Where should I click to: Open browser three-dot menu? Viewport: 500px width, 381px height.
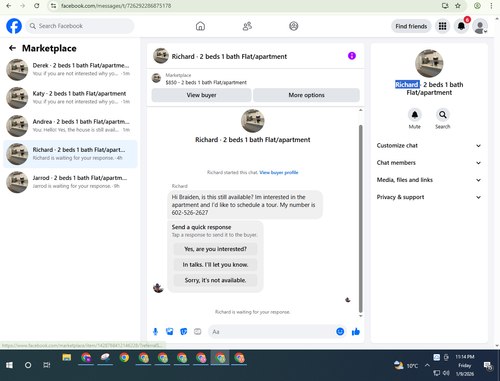(x=491, y=6)
